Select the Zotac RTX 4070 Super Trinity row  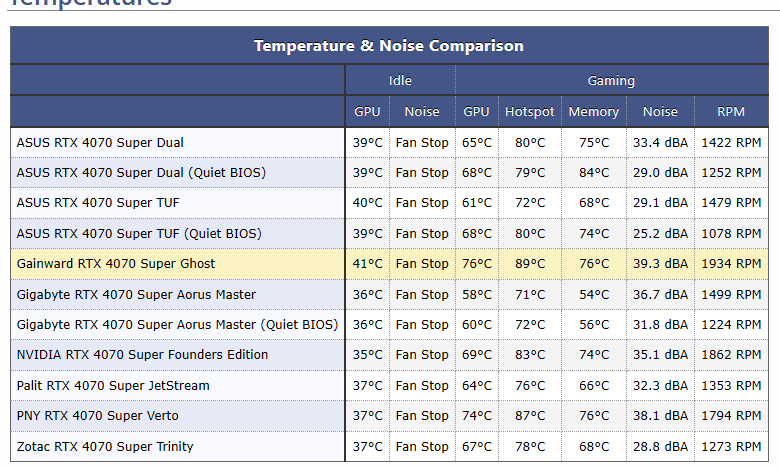105,447
